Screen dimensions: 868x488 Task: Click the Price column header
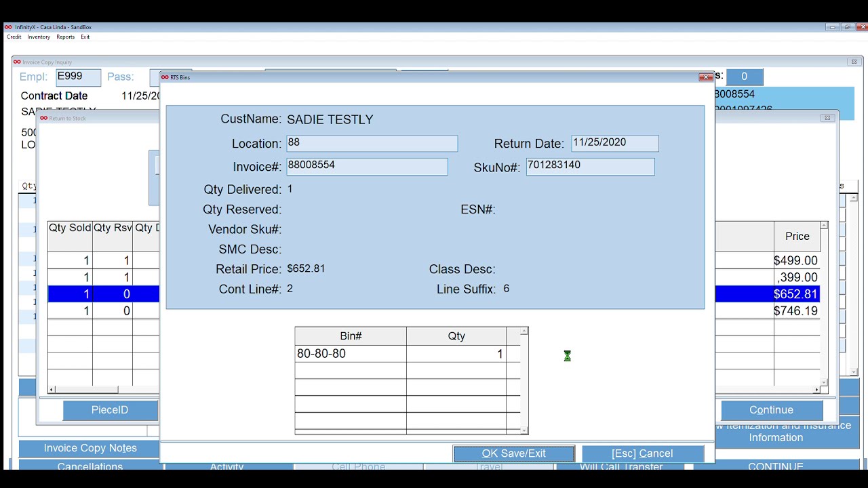tap(797, 237)
